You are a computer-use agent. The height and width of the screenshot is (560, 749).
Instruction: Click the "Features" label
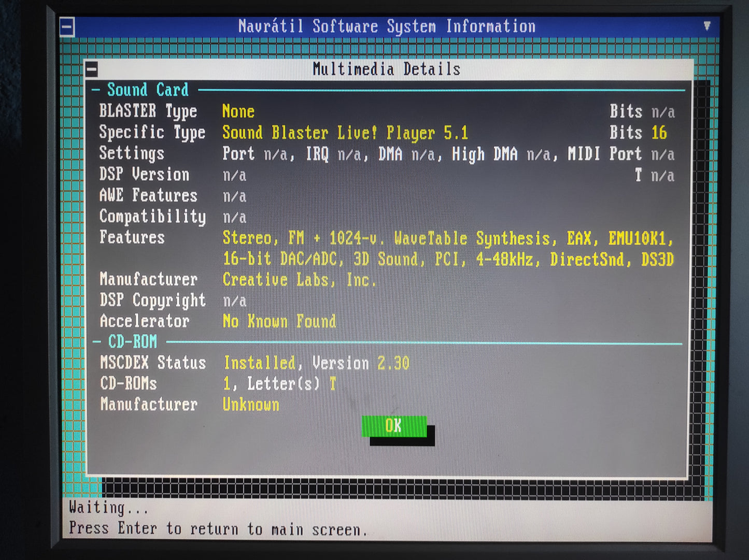click(132, 237)
